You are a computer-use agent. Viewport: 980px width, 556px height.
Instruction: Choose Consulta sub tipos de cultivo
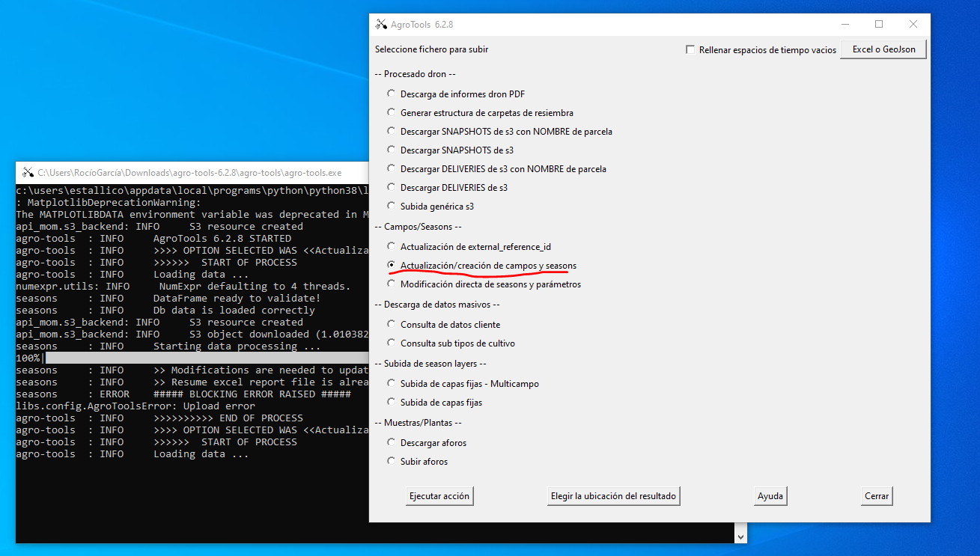391,343
